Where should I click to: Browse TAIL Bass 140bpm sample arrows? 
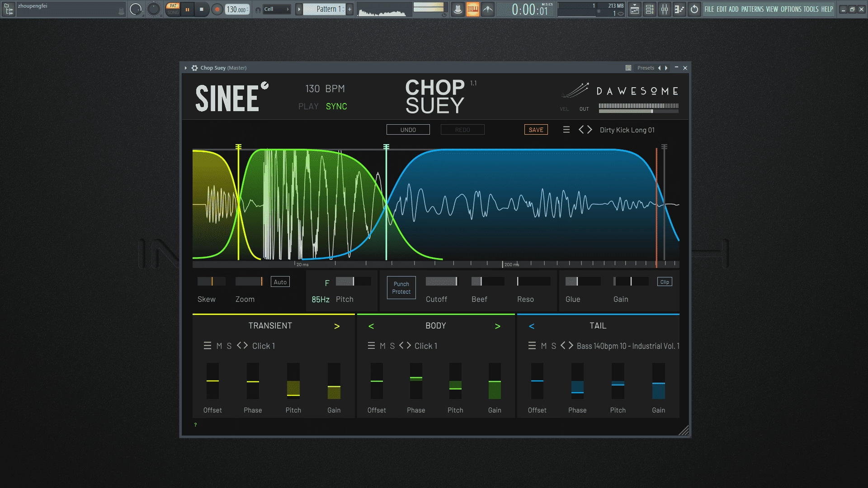(x=567, y=346)
